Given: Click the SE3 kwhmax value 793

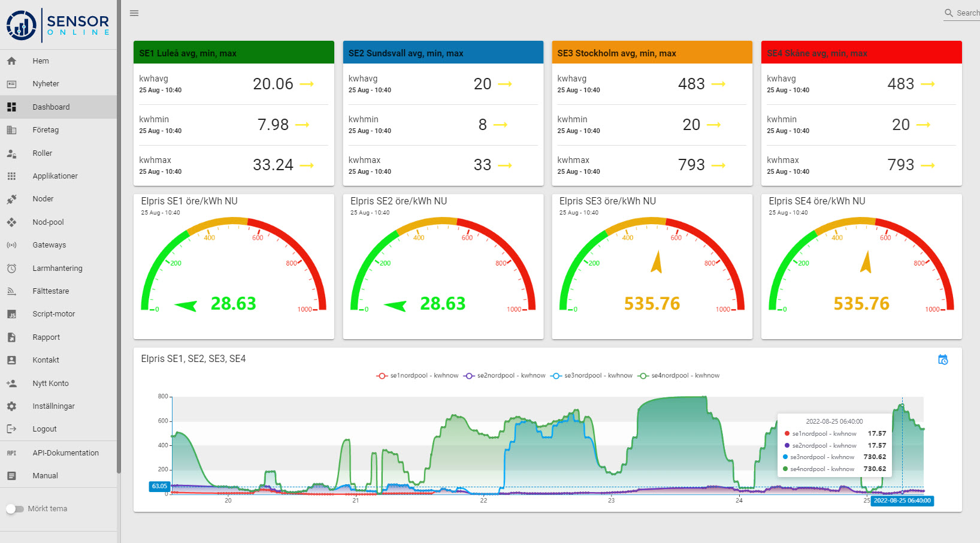Looking at the screenshot, I should (x=691, y=165).
